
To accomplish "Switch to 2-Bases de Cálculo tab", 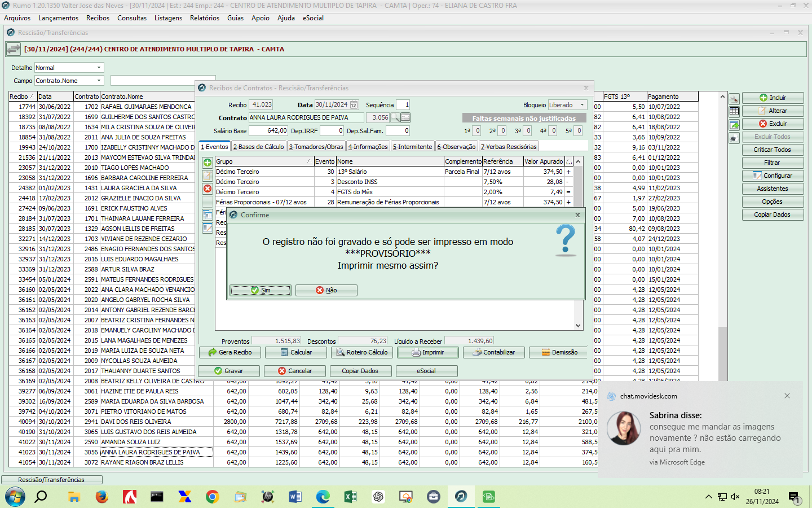I will 259,147.
